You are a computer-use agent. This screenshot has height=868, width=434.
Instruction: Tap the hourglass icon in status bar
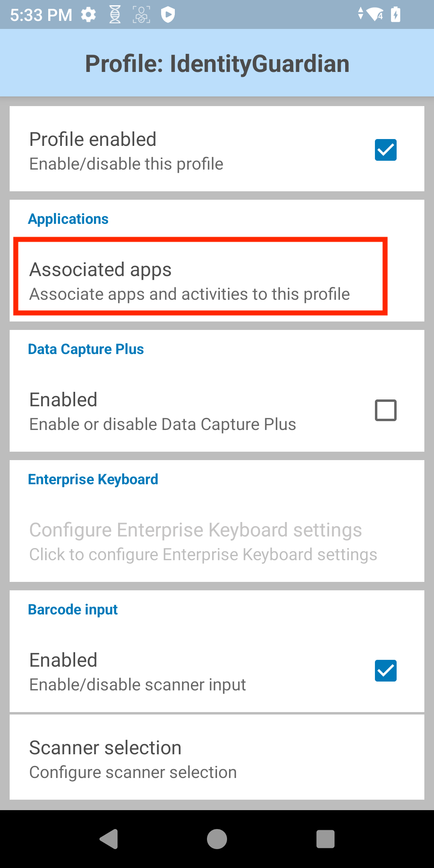(x=115, y=15)
